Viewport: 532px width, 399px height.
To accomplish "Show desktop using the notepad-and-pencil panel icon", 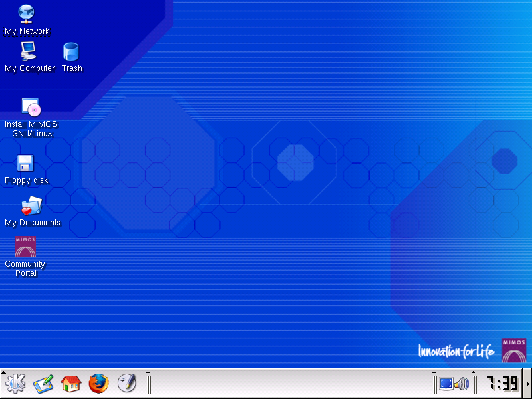I will (x=43, y=384).
